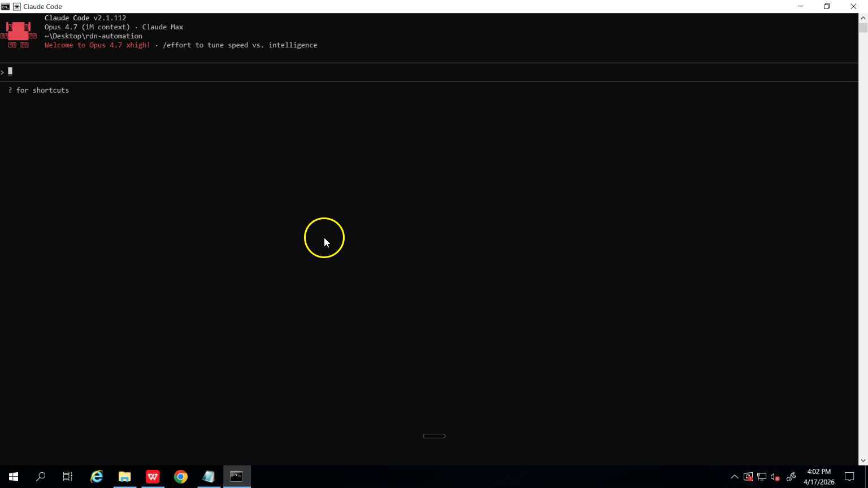
Task: Open the muted volume tray icon
Action: tap(775, 477)
